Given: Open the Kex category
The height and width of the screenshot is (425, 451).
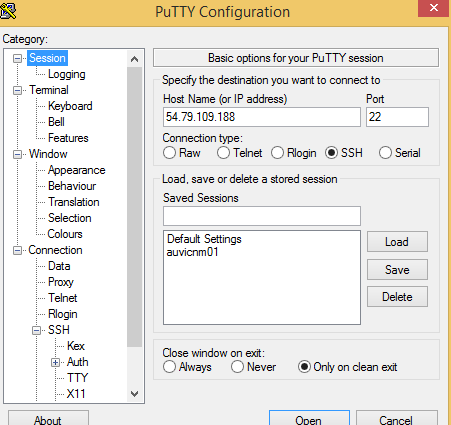Looking at the screenshot, I should point(76,346).
